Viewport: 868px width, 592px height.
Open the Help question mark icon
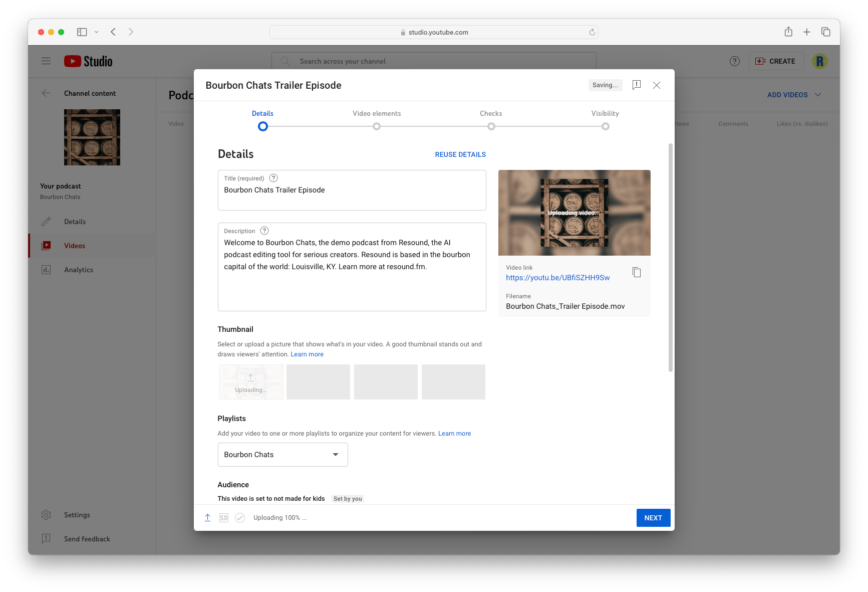click(x=735, y=61)
